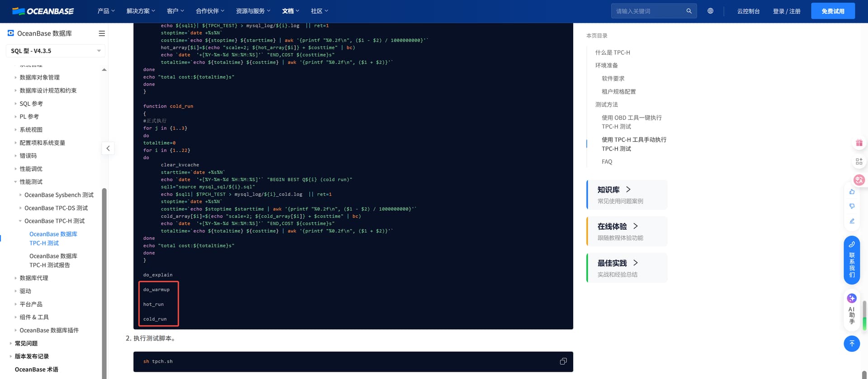Viewport: 868px width, 379px height.
Task: Open OceanBase 数据库 TPC-H 测试报告 page
Action: point(53,261)
